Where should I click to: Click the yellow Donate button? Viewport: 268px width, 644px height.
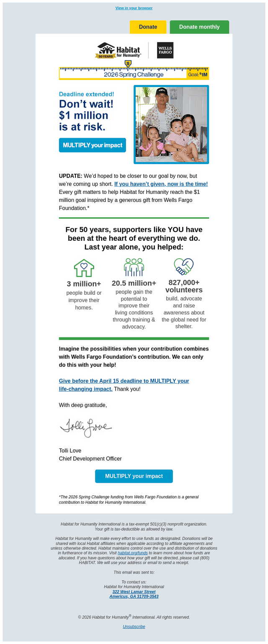[x=148, y=27]
